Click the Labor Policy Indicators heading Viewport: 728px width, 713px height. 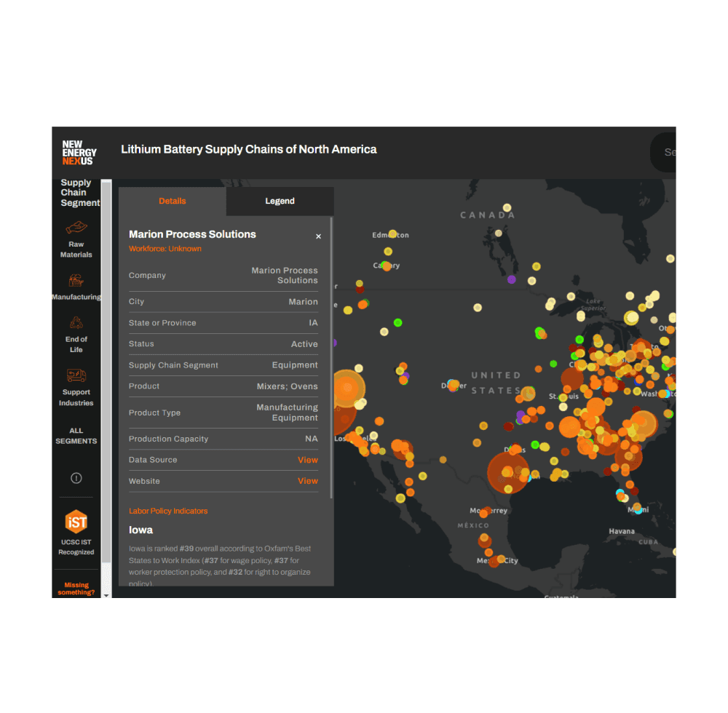pyautogui.click(x=168, y=511)
